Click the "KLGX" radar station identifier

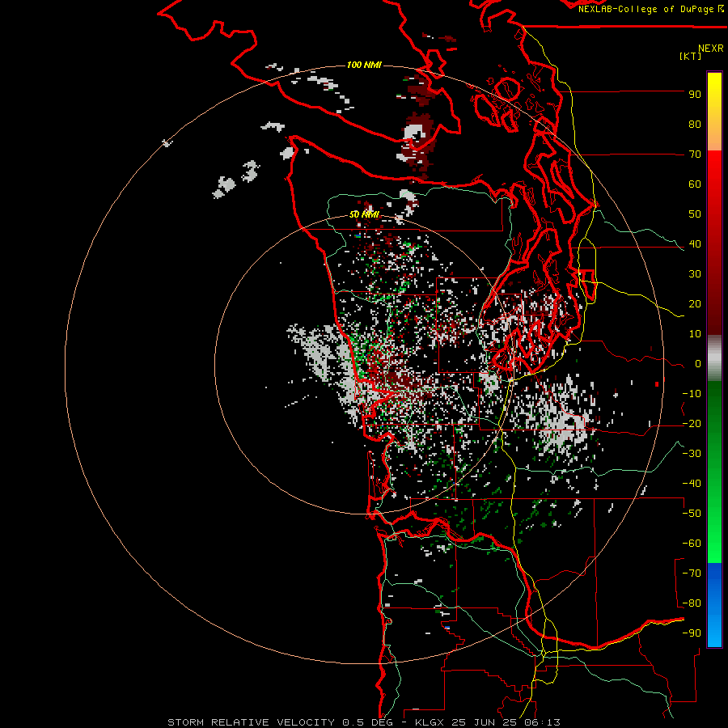coord(430,722)
